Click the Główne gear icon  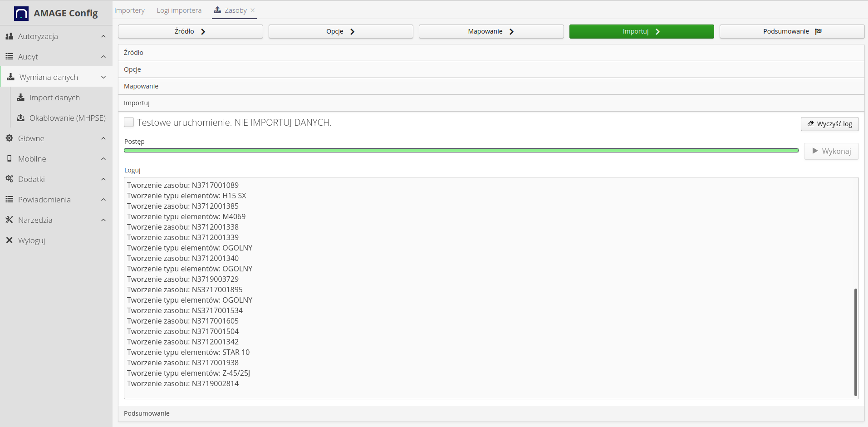click(x=9, y=138)
